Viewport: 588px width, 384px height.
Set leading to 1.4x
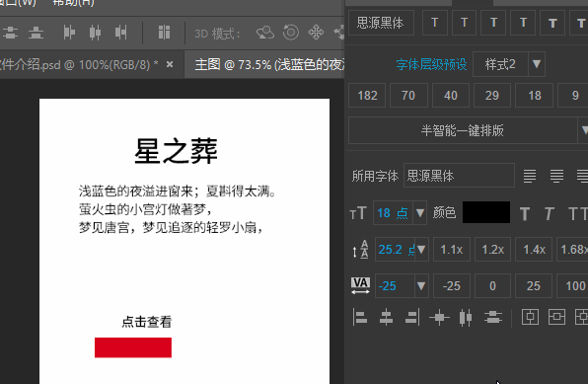tap(534, 249)
